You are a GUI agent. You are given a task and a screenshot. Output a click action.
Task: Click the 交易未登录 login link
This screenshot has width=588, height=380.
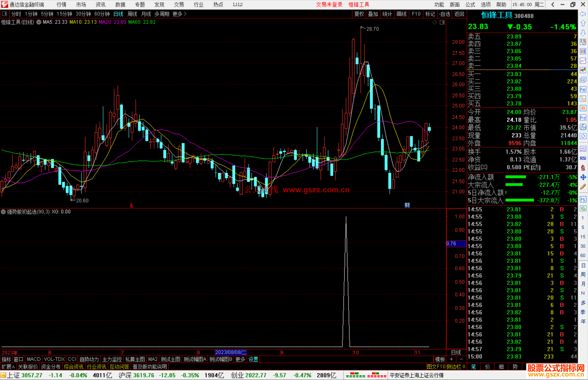click(x=329, y=4)
